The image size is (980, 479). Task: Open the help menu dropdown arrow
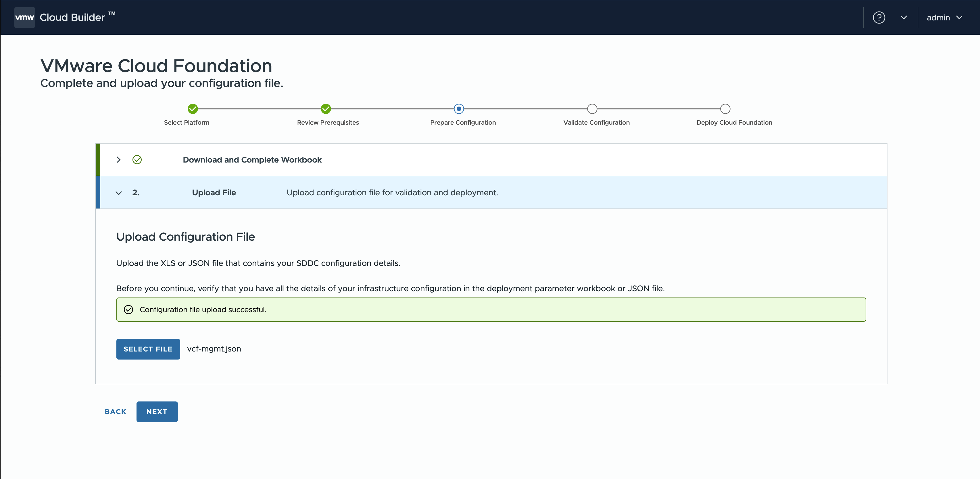pyautogui.click(x=904, y=18)
